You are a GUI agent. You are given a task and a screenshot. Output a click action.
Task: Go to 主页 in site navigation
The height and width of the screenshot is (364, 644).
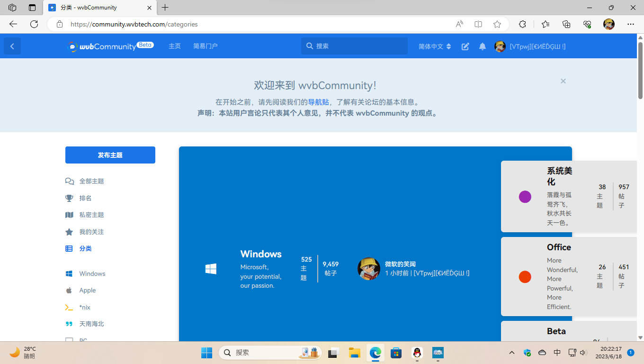coord(175,46)
